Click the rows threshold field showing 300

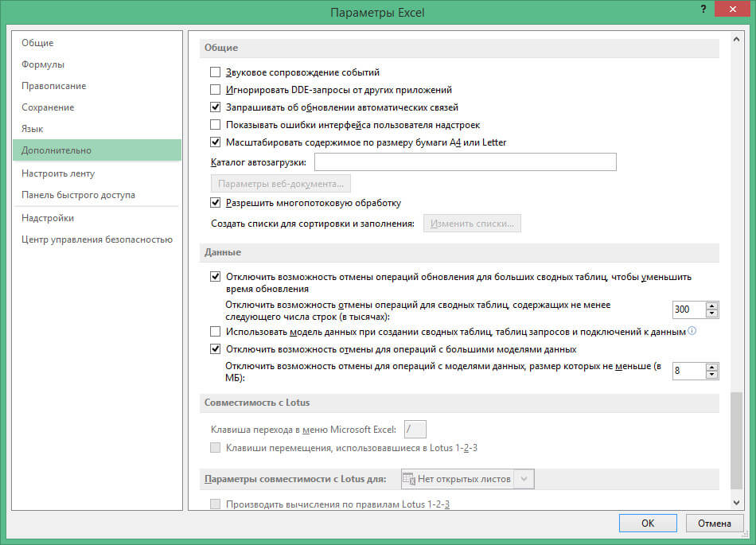coord(689,309)
